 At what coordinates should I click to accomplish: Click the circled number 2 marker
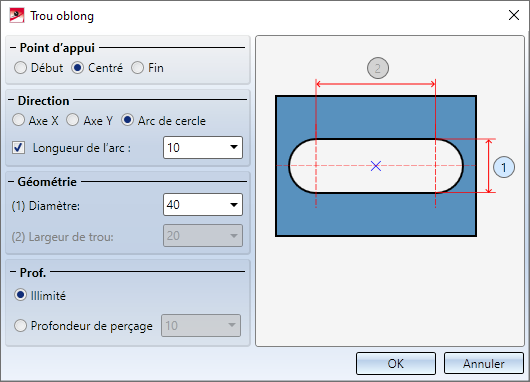[x=378, y=68]
